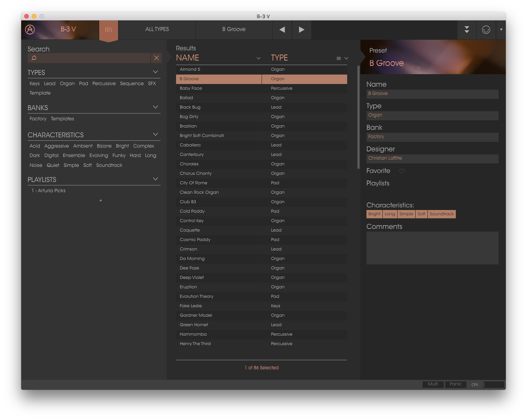The height and width of the screenshot is (420, 527).
Task: Click Multi button in status bar
Action: [x=433, y=384]
